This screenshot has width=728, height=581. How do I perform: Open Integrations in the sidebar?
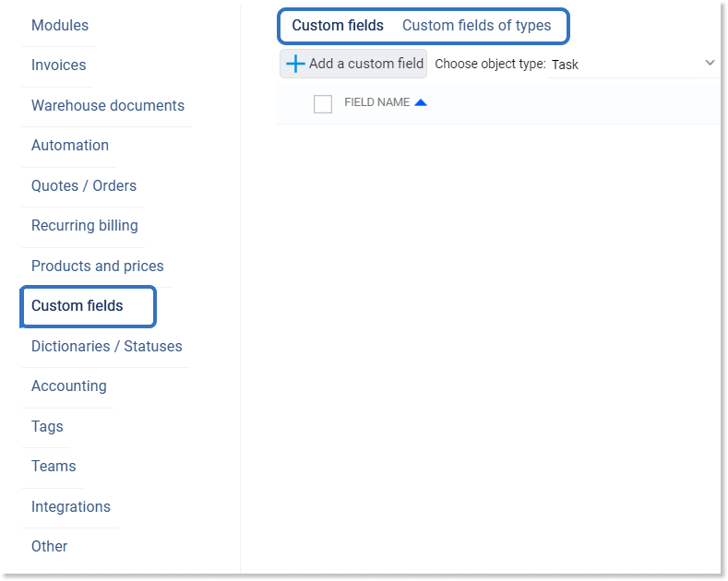(x=71, y=507)
